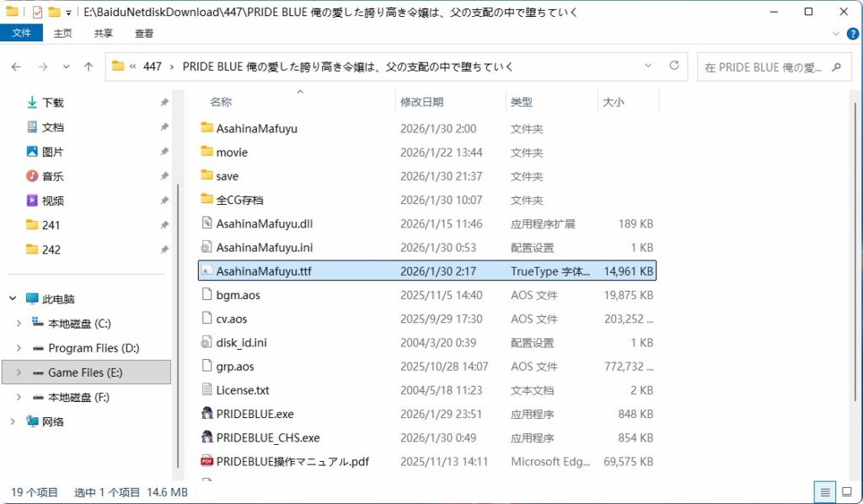Screen dimensions: 863x504
Task: Expand the ribbon with the chevron
Action: (x=836, y=34)
